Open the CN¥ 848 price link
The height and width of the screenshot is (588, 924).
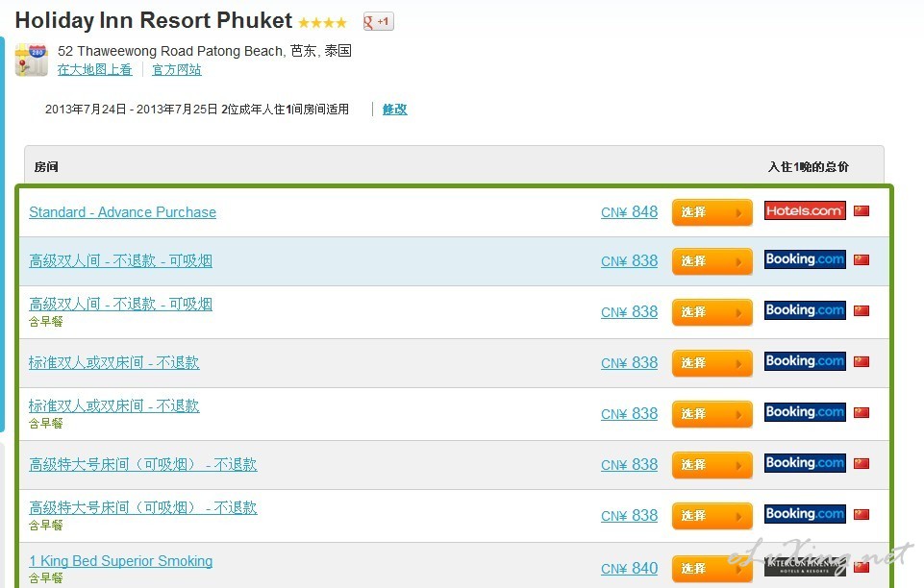629,212
